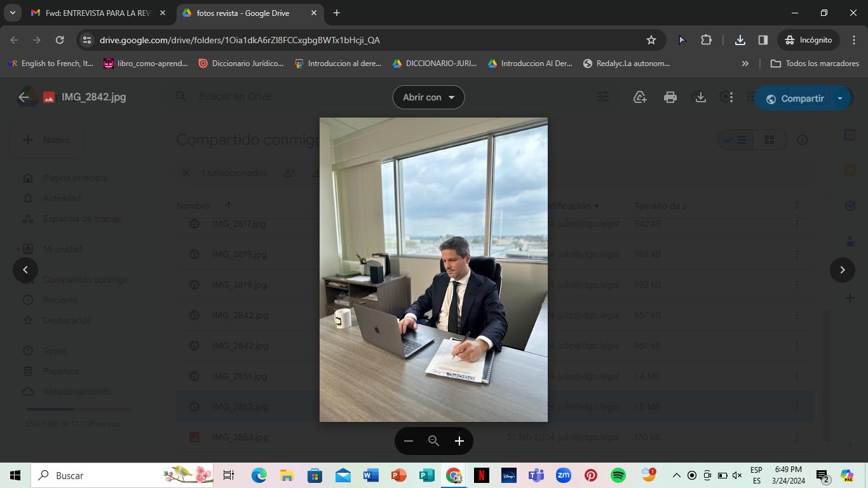Go to the next image in the preview
This screenshot has height=488, width=868.
pos(843,269)
